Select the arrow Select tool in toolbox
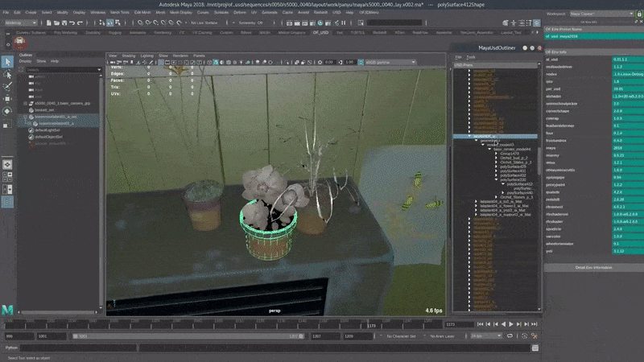This screenshot has height=362, width=644. pos(7,61)
